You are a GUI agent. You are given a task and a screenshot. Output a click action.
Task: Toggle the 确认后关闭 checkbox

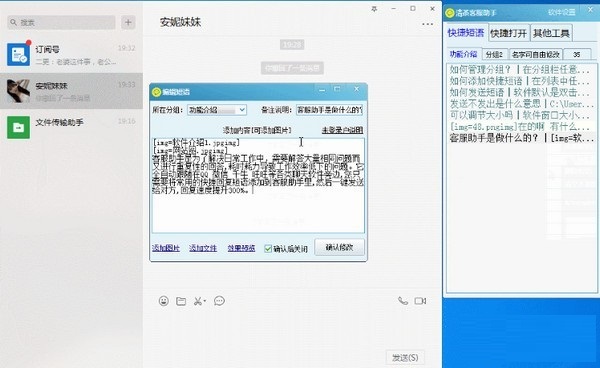click(x=268, y=249)
